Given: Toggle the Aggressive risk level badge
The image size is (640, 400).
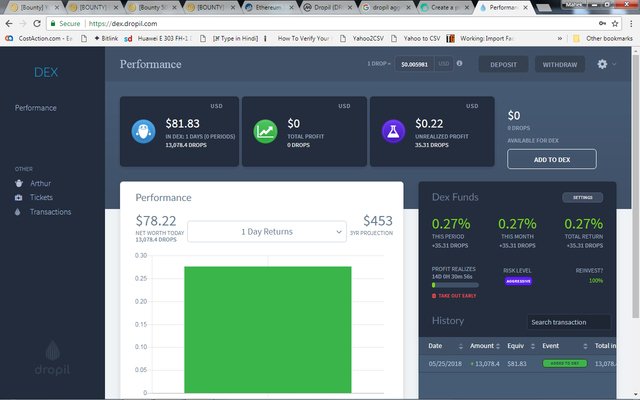Looking at the screenshot, I should tap(518, 281).
